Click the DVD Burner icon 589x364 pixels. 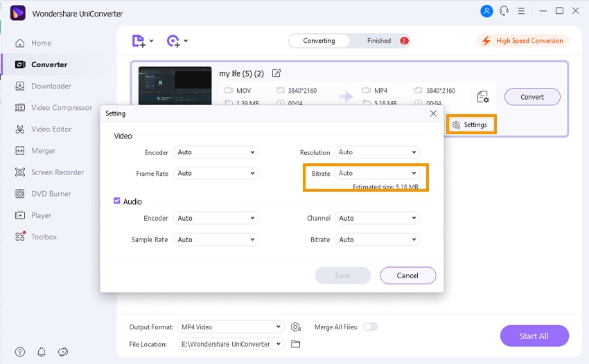(20, 194)
